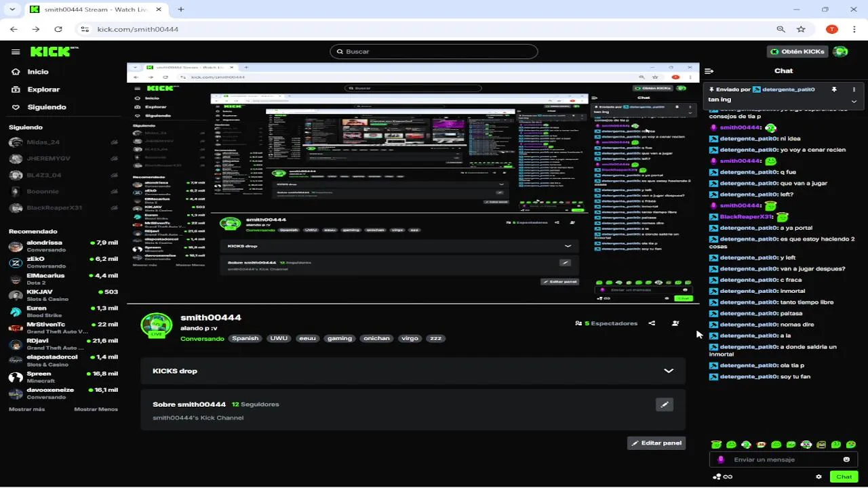The height and width of the screenshot is (488, 868).
Task: Open KIKJAV Slots & Casino channel
Action: pos(63,295)
